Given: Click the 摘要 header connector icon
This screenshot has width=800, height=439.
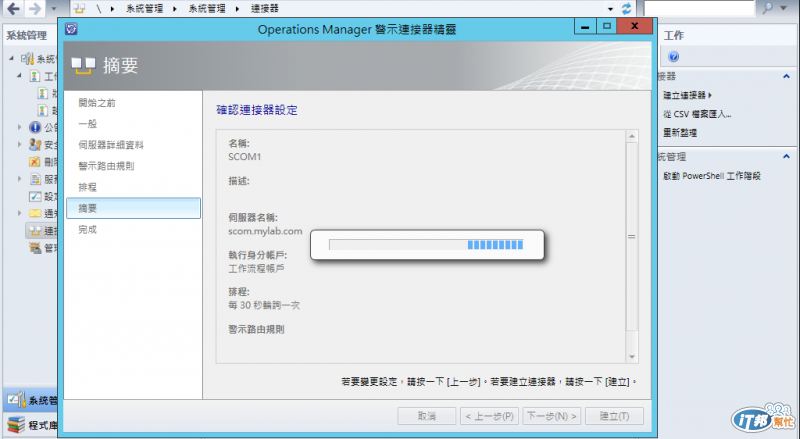Looking at the screenshot, I should tap(83, 66).
